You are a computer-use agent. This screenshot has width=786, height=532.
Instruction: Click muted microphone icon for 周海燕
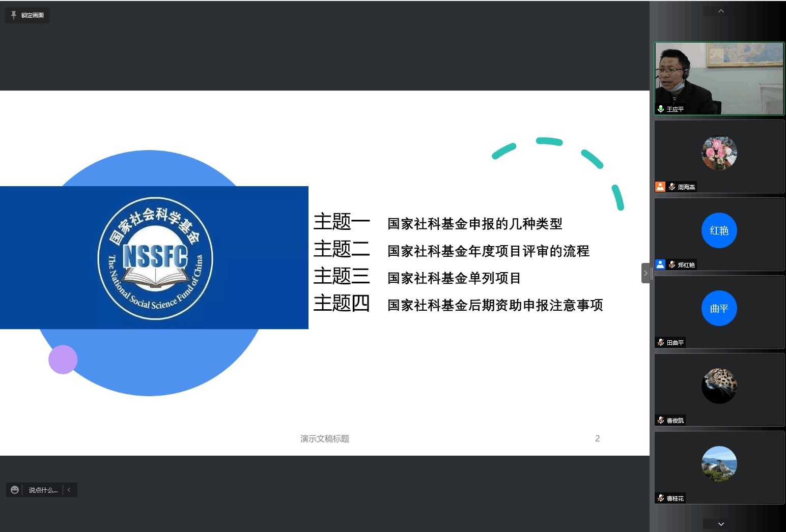click(672, 187)
